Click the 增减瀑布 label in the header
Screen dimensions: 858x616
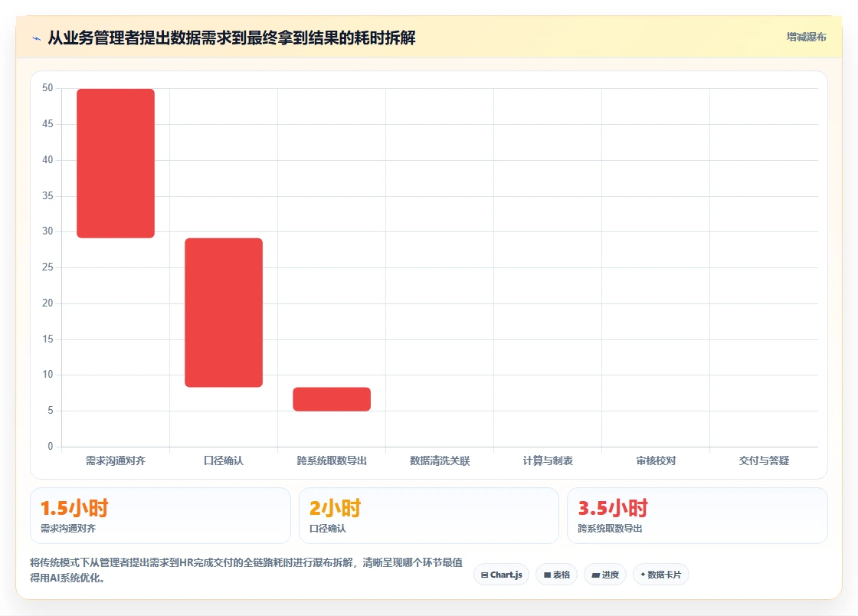point(806,38)
